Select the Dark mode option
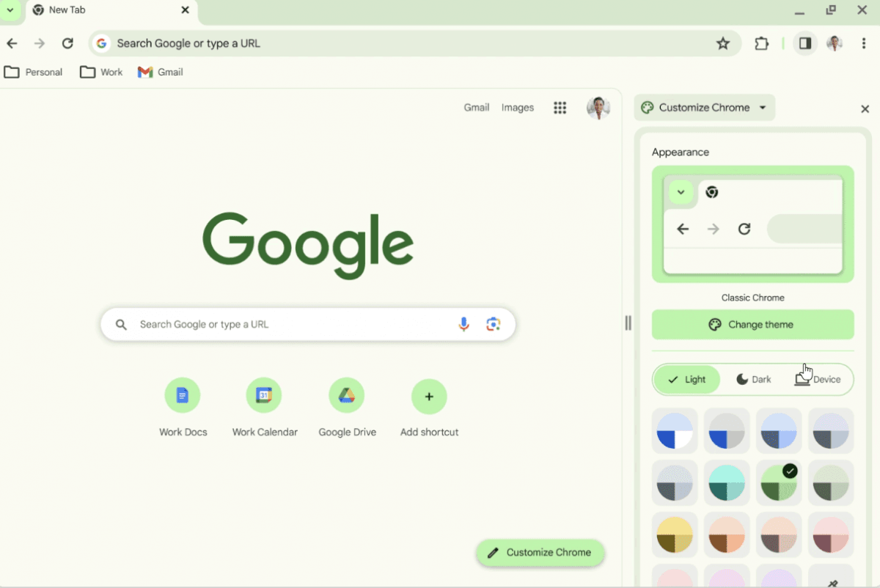Image resolution: width=880 pixels, height=588 pixels. point(754,380)
